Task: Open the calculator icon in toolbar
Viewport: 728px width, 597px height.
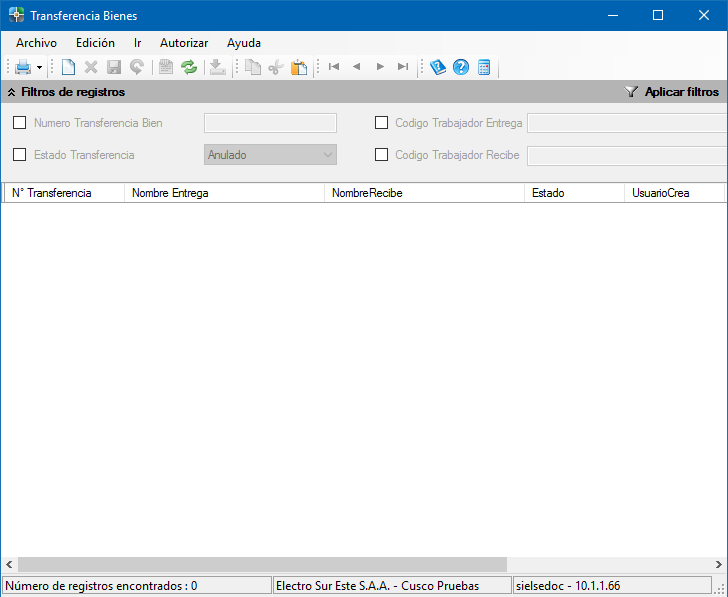Action: click(x=484, y=67)
